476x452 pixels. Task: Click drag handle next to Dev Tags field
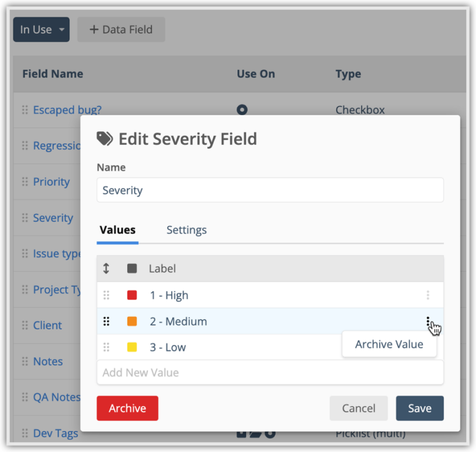point(25,433)
